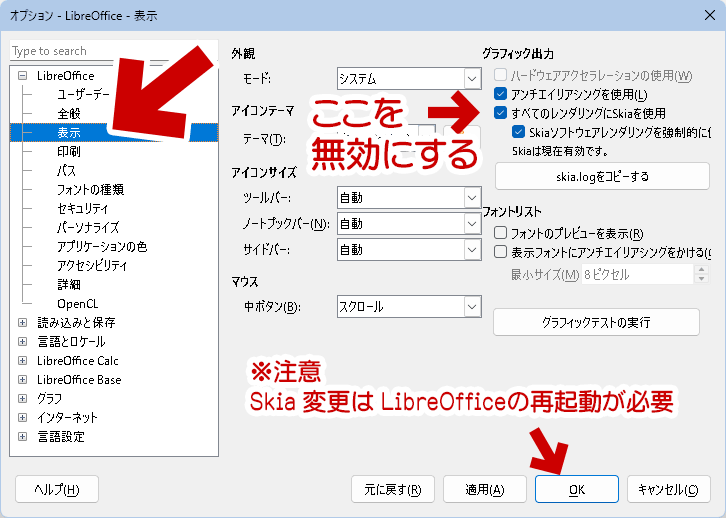Enable フォントのプレビューを表示 checkbox
The height and width of the screenshot is (518, 726).
[x=500, y=233]
